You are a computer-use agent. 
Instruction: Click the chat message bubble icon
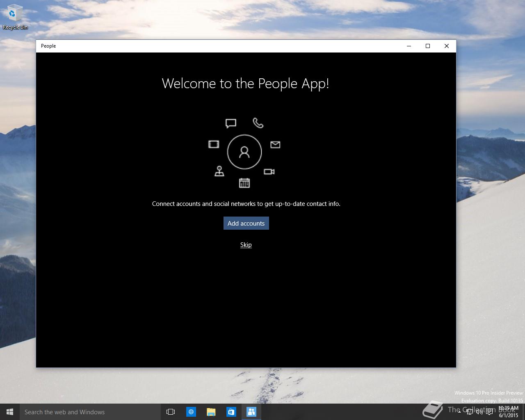[231, 123]
